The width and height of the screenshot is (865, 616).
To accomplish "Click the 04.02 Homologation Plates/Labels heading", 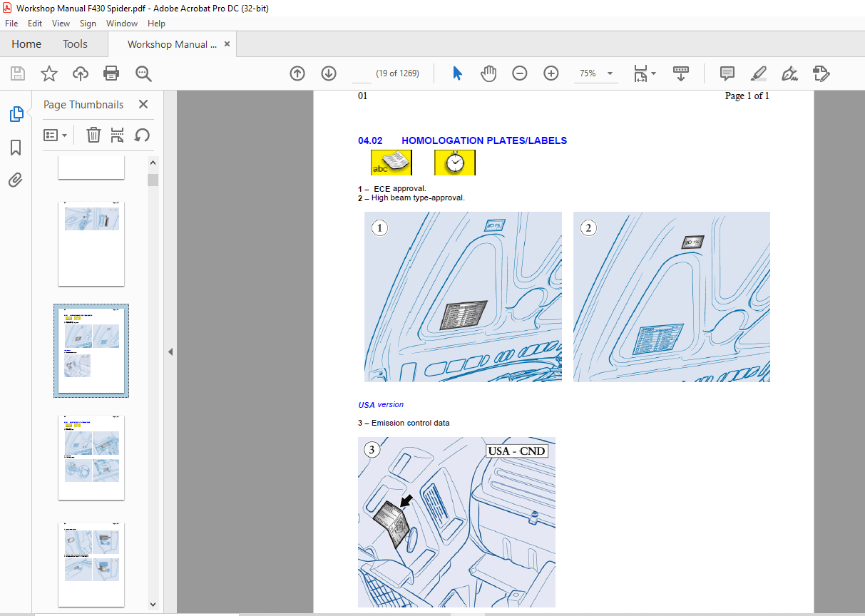I will click(x=462, y=140).
